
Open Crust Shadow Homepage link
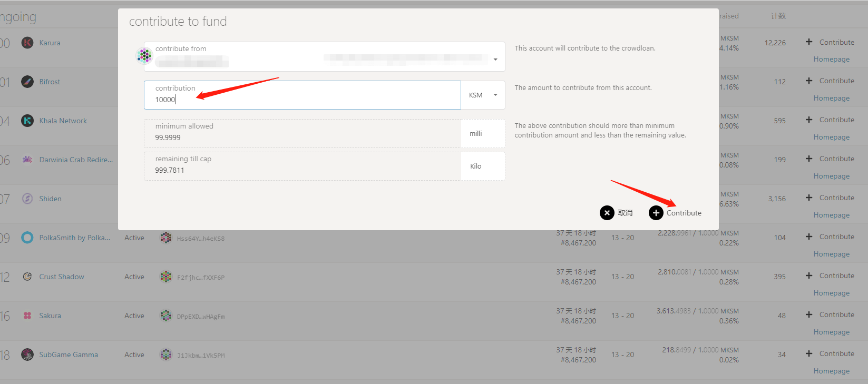[831, 293]
